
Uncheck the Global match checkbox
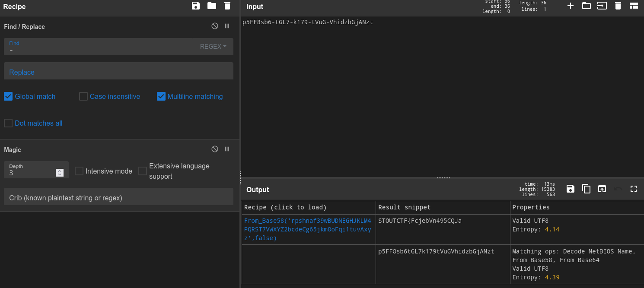coord(8,96)
